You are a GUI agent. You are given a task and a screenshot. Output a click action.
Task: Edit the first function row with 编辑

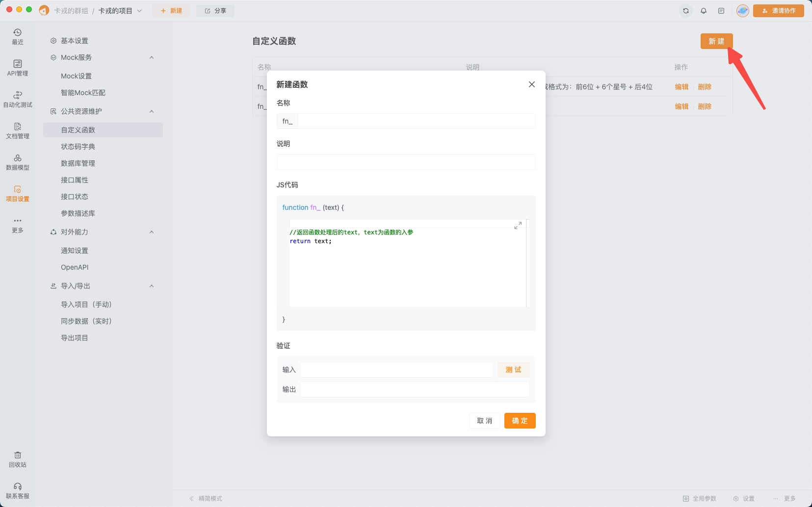click(x=681, y=87)
